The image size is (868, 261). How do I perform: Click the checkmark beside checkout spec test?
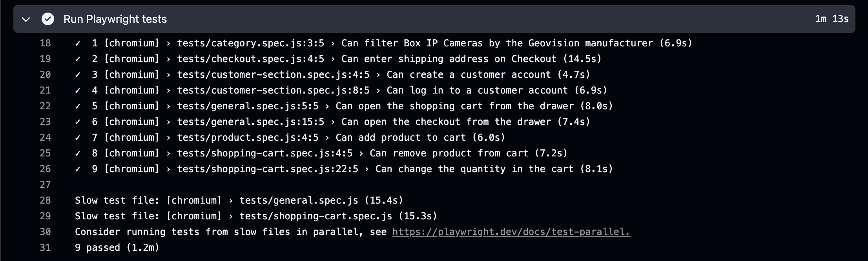pyautogui.click(x=78, y=59)
